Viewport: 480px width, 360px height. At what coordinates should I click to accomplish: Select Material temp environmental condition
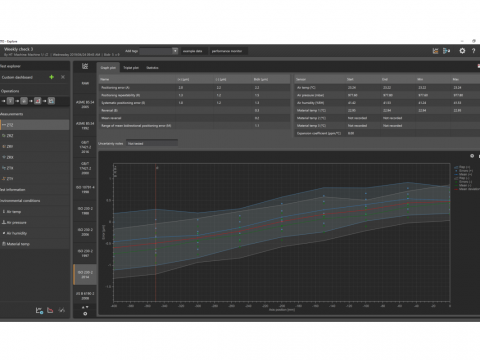pyautogui.click(x=35, y=244)
